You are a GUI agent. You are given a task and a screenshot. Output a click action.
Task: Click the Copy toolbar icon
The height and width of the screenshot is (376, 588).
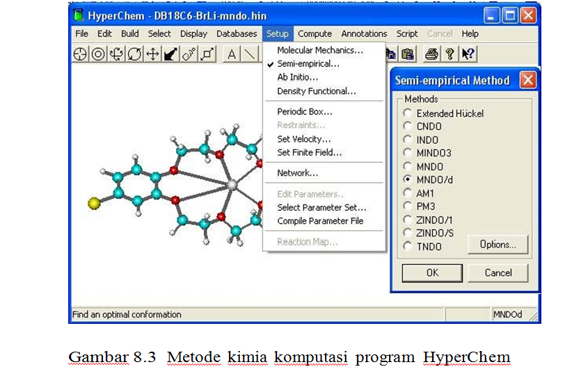click(390, 54)
